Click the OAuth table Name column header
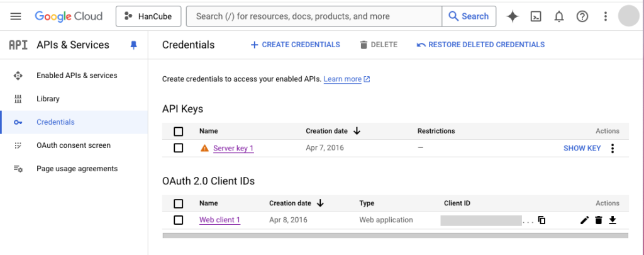The image size is (644, 255). click(209, 203)
